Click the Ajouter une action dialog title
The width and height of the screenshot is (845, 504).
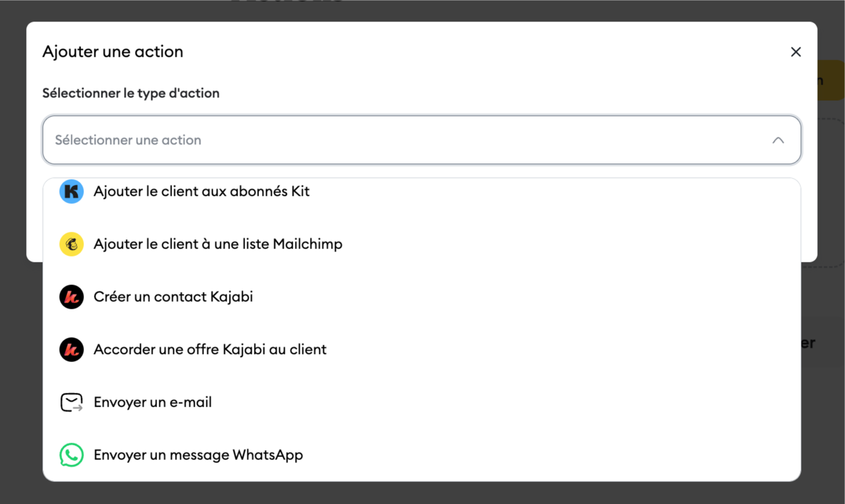(112, 52)
